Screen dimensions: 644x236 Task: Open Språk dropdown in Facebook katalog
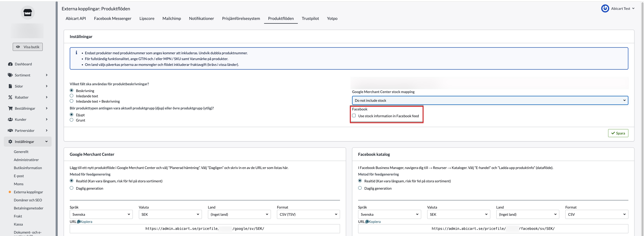coord(389,214)
